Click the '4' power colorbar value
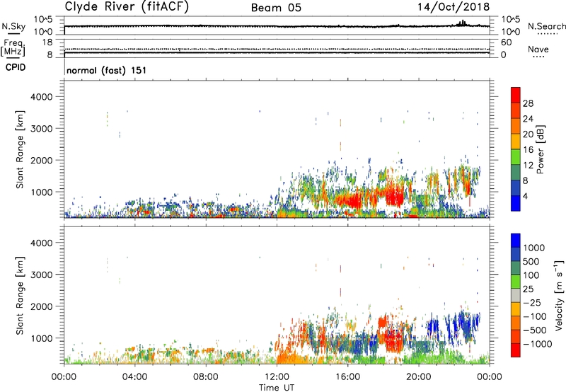566x392 pixels. coord(525,196)
